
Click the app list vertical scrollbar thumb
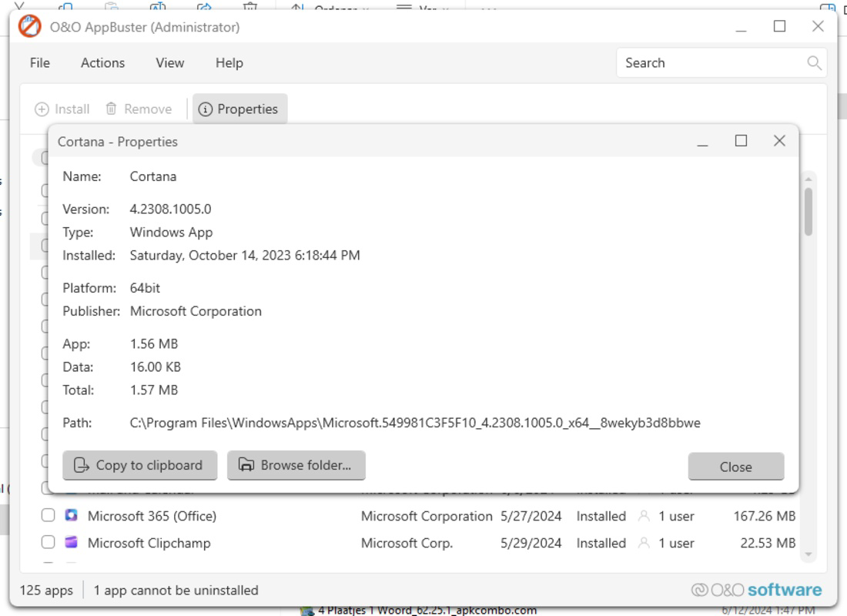(808, 211)
